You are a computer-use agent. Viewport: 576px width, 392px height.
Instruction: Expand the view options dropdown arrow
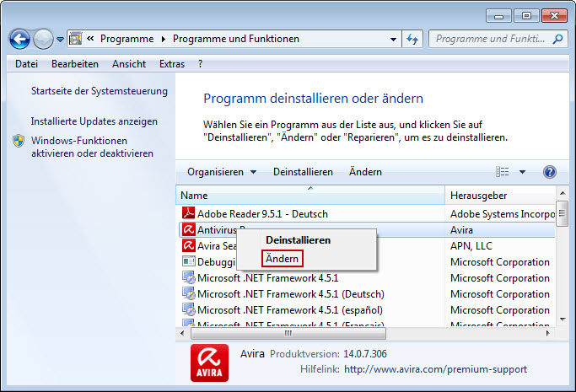pyautogui.click(x=522, y=172)
